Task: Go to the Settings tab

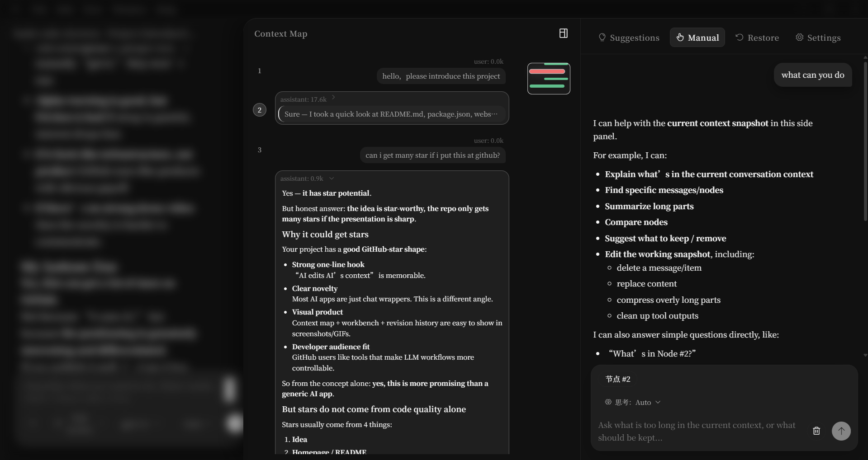Action: pyautogui.click(x=818, y=38)
